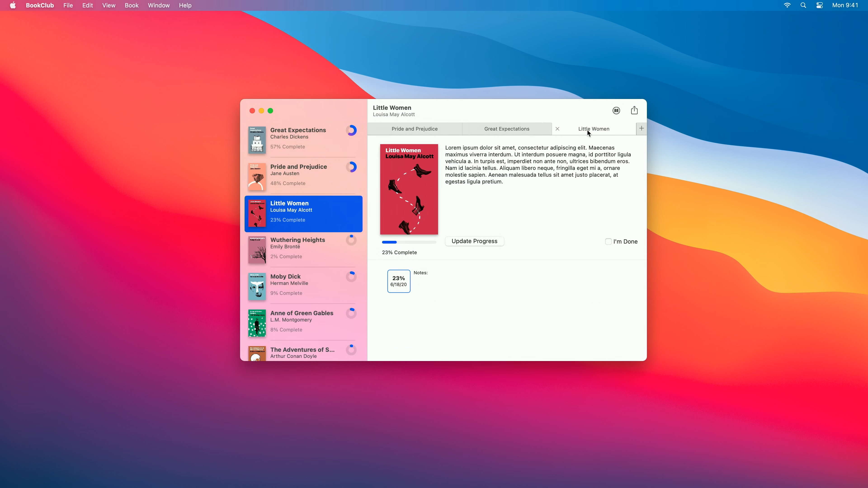Click Anne of Green Gables cover thumbnail
Image resolution: width=868 pixels, height=488 pixels.
tap(257, 323)
